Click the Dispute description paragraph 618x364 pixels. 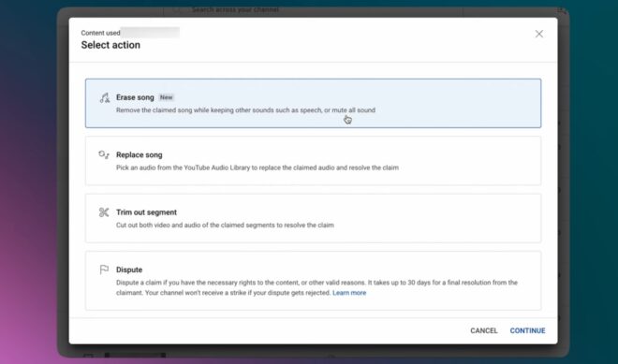pyautogui.click(x=316, y=287)
